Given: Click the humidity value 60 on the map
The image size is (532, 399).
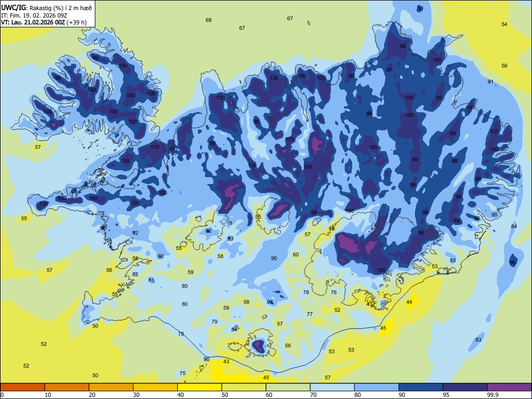Looking at the screenshot, I should pyautogui.click(x=296, y=254).
